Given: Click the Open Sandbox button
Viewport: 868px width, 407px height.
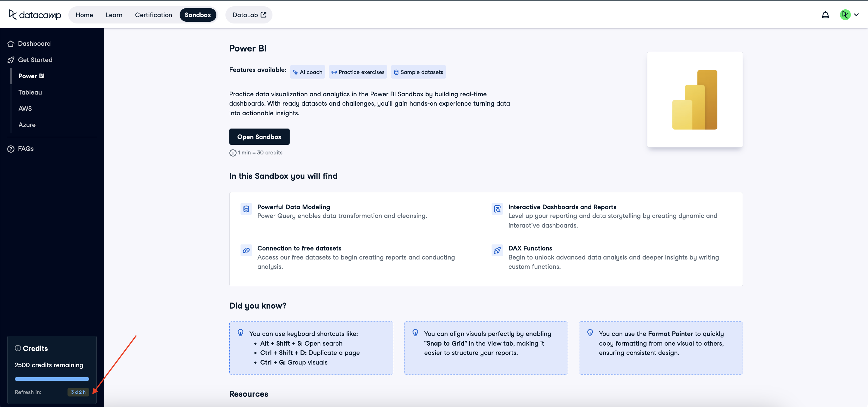Looking at the screenshot, I should click(x=259, y=137).
